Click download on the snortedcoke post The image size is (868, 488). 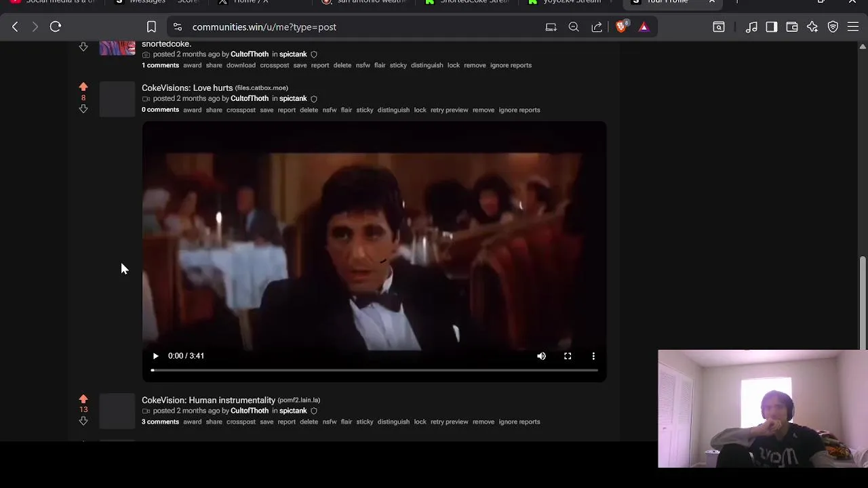241,65
